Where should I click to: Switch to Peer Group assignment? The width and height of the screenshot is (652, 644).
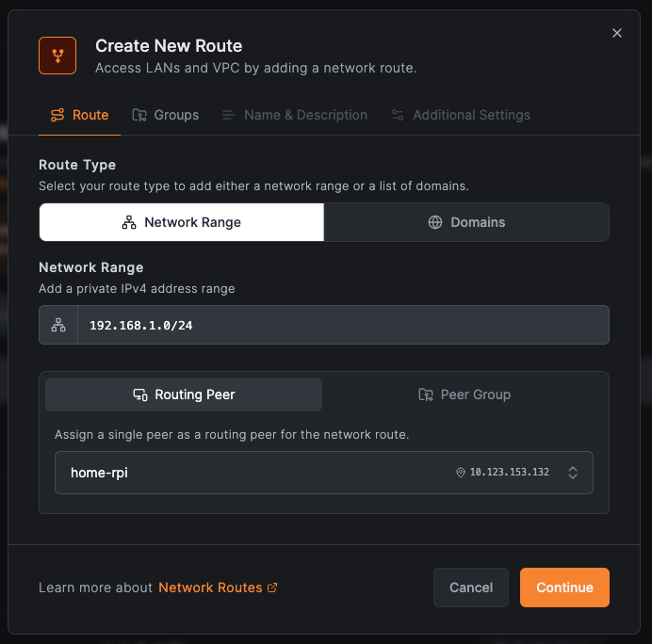point(465,394)
